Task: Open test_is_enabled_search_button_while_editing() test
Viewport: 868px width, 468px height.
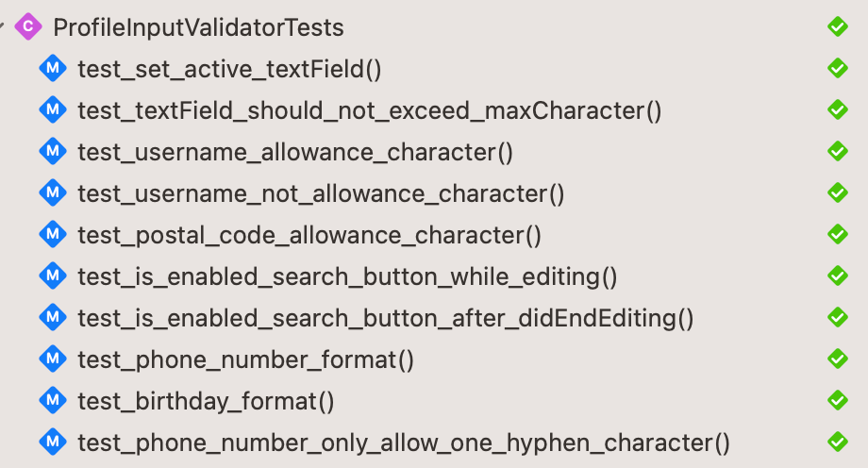Action: tap(346, 277)
